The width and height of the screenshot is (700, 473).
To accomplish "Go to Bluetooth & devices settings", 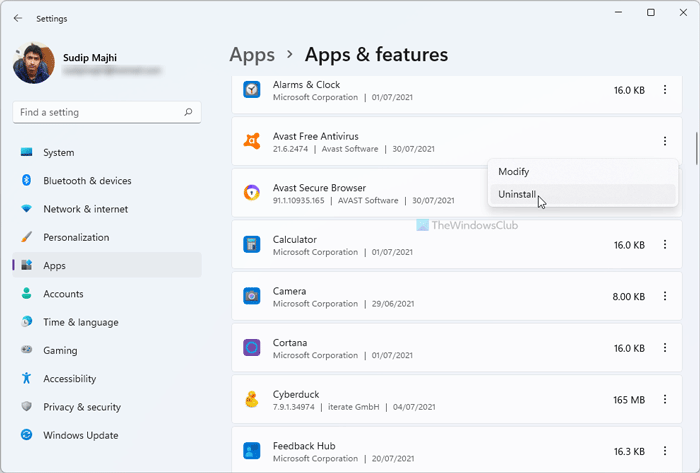I will pos(87,181).
